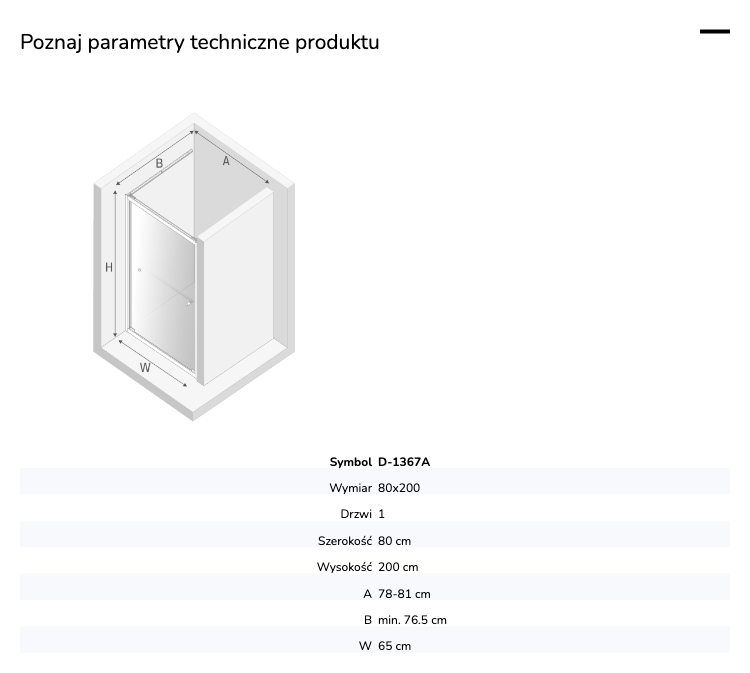750x673 pixels.
Task: Click the 'Poznaj parametry techniczne produktu' heading
Action: 199,42
